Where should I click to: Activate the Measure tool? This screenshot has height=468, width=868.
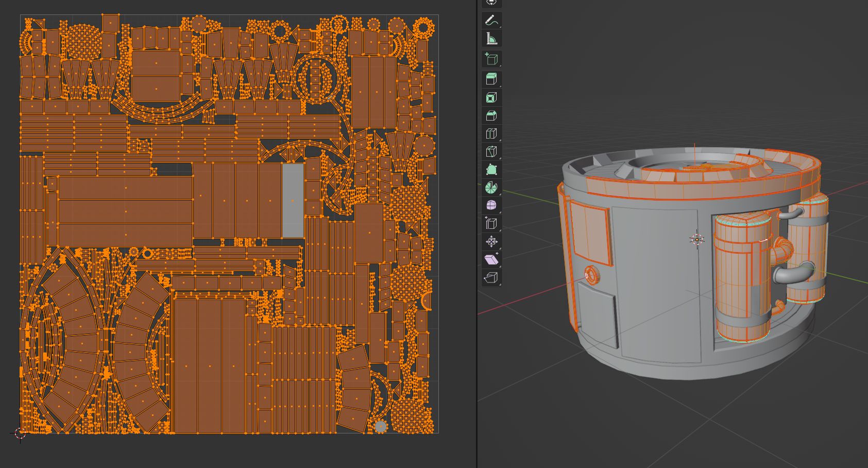pos(491,39)
